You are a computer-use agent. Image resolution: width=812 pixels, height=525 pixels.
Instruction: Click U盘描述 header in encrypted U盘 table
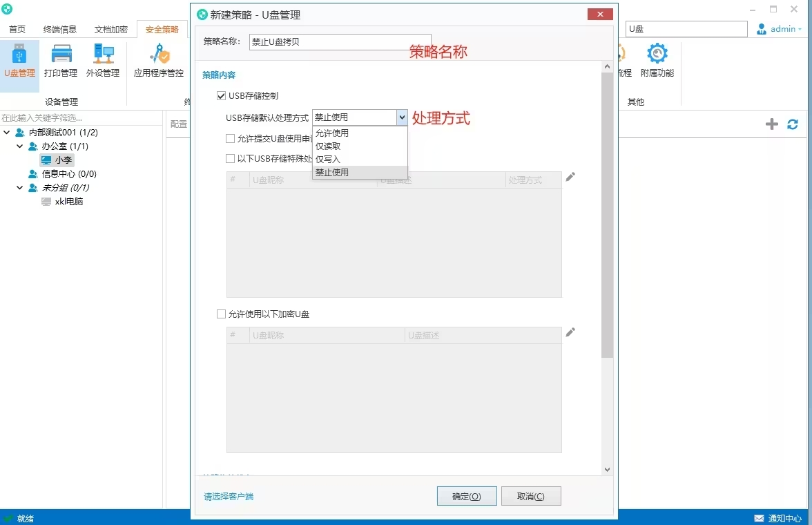click(483, 335)
